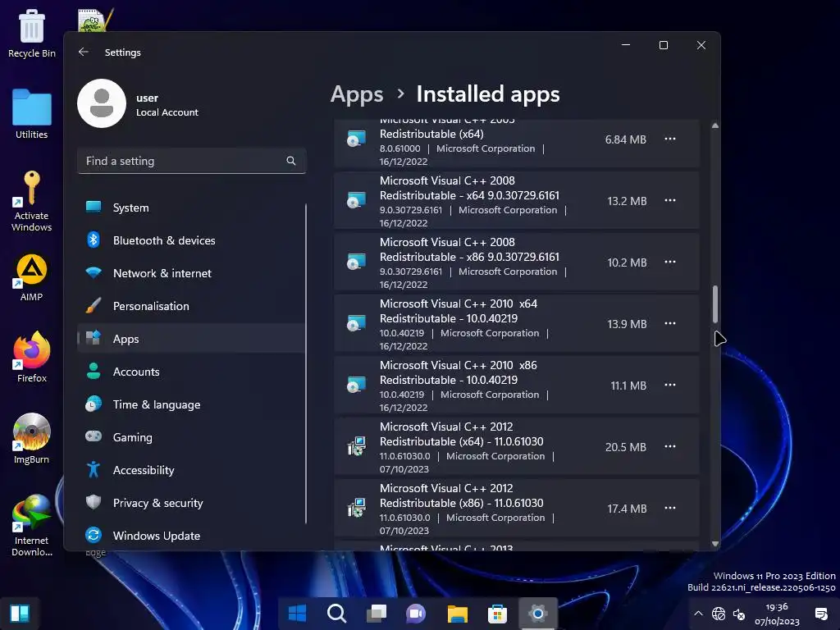Click the "Microsoft Visual C++ 2012 Redistributable (x64) - 11.0.61030" entry
840x630 pixels.
click(x=517, y=447)
